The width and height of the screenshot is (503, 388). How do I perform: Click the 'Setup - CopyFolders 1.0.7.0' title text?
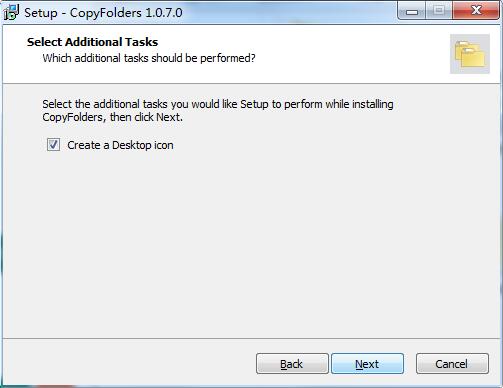click(x=103, y=13)
